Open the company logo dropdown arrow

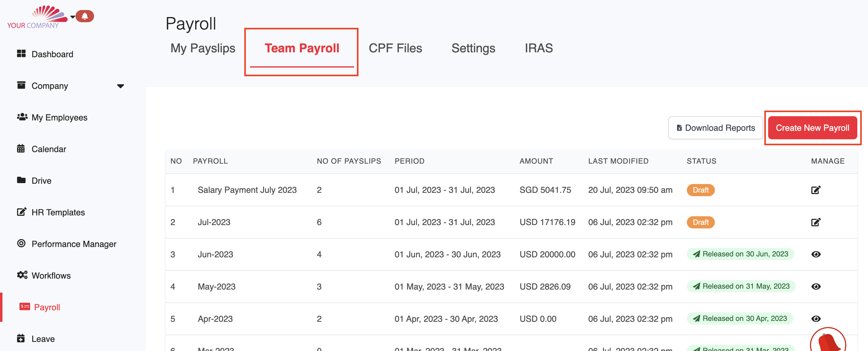[72, 17]
